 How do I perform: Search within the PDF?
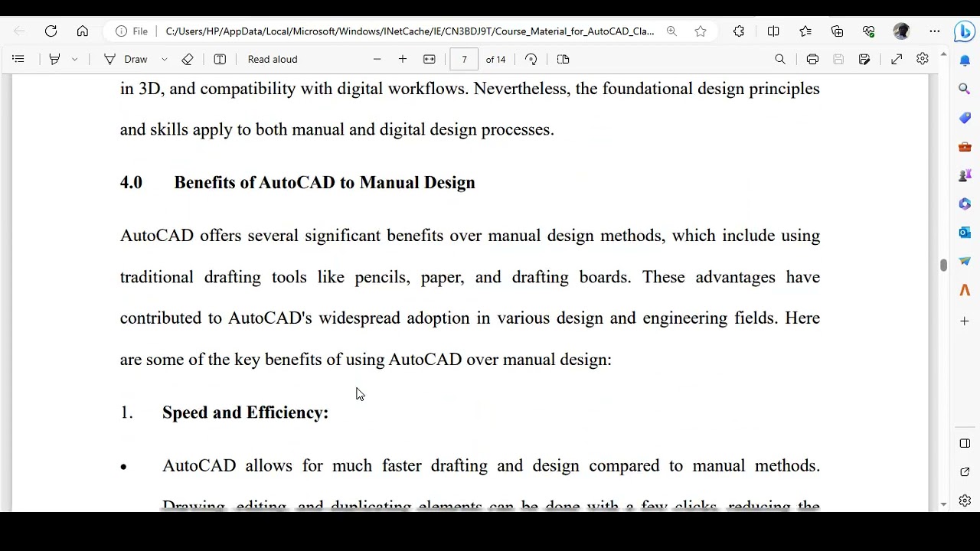(x=780, y=59)
